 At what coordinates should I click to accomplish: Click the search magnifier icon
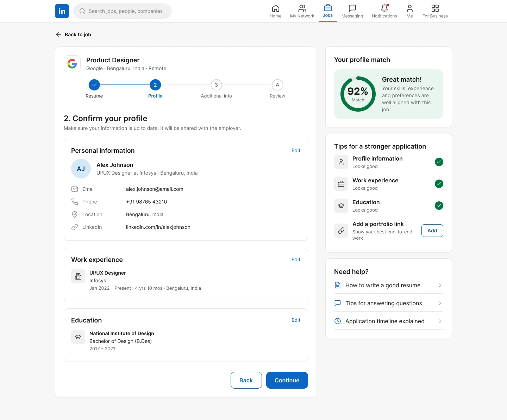click(82, 11)
